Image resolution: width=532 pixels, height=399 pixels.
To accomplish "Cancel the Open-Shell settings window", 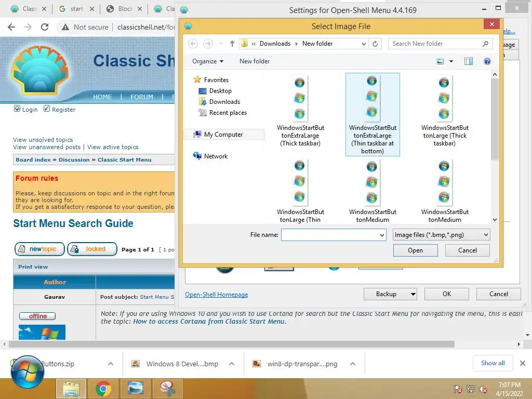I will pyautogui.click(x=498, y=294).
